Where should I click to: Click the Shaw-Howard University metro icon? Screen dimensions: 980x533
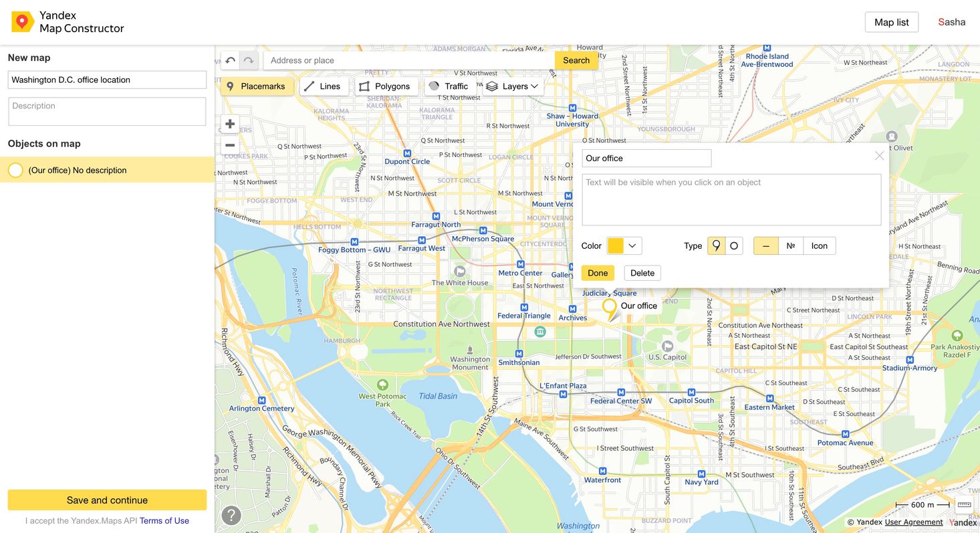click(572, 107)
